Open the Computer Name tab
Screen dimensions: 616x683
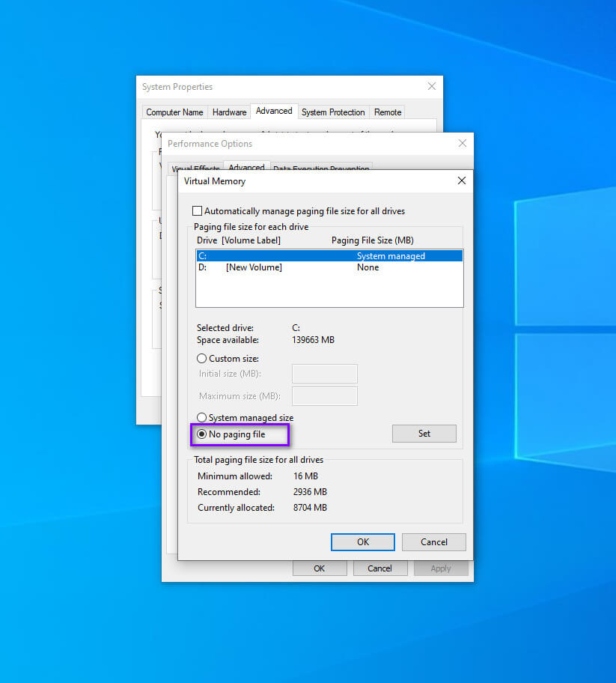(174, 112)
